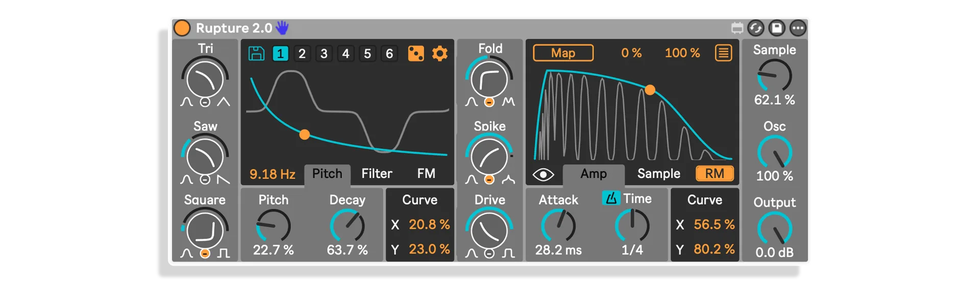Viewport: 980px width, 281px height.
Task: Click the save preset disk icon in the title bar
Action: 777,28
